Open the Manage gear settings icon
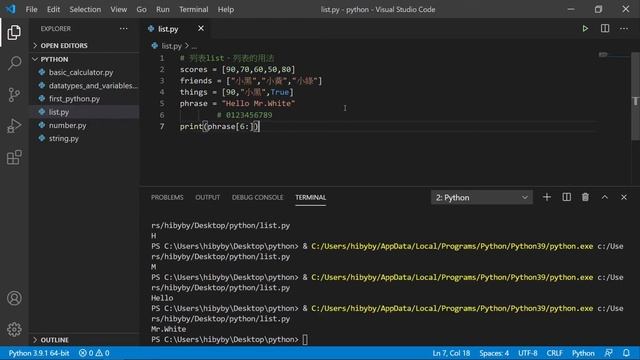640x360 pixels. (14, 329)
